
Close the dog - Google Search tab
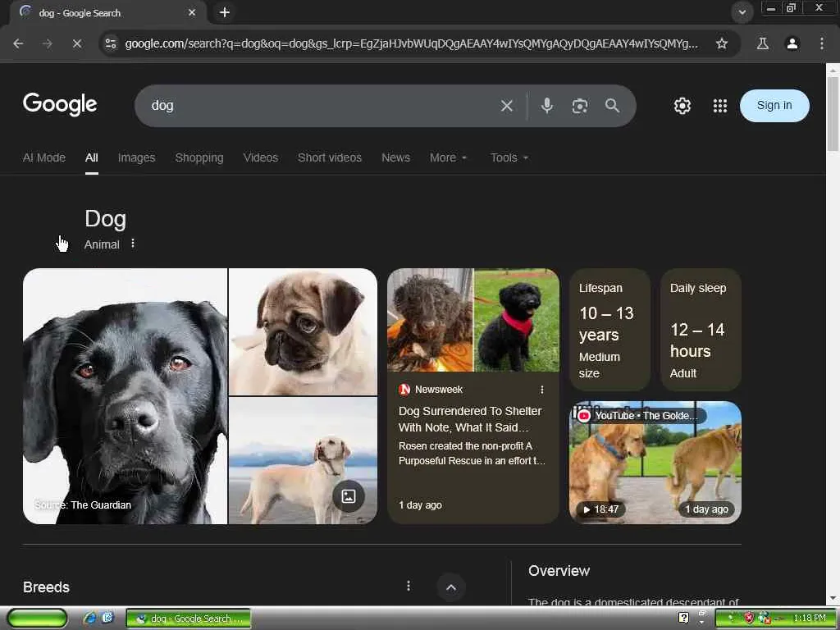[192, 12]
